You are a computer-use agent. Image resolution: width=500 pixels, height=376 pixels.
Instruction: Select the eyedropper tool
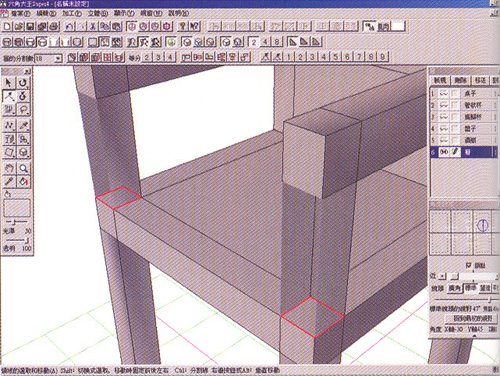(23, 126)
